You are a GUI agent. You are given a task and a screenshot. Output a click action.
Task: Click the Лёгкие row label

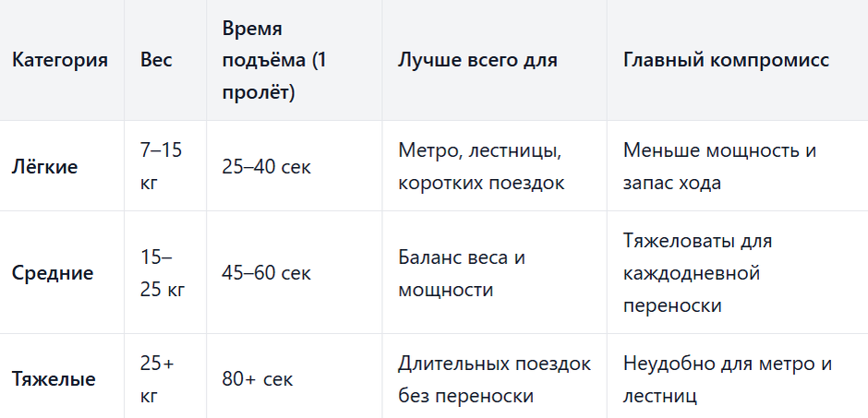coord(45,166)
